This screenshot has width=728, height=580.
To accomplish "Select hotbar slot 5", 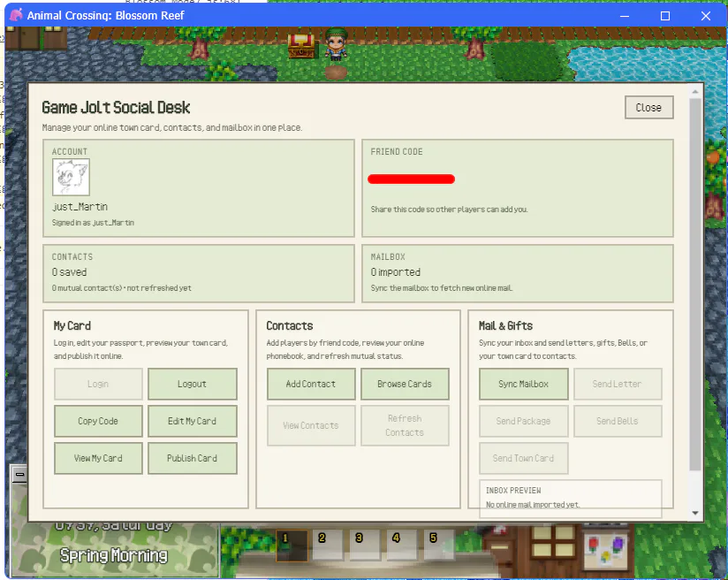I will pos(439,545).
